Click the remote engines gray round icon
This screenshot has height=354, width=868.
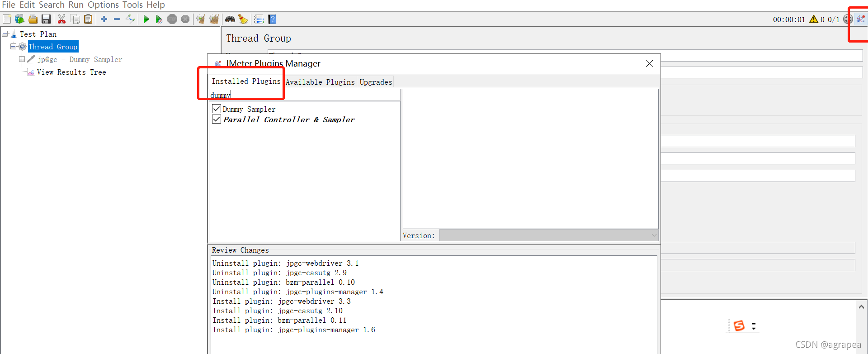[x=848, y=19]
